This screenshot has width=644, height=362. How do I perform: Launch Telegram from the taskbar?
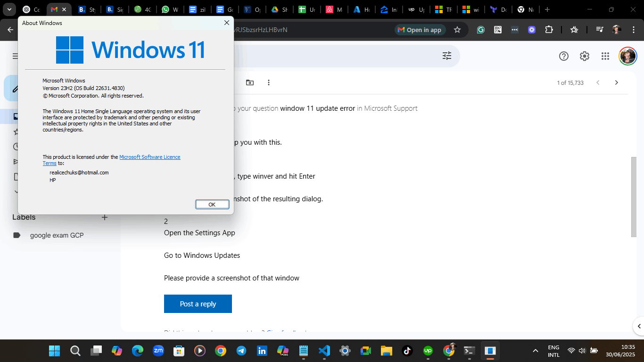pyautogui.click(x=241, y=351)
